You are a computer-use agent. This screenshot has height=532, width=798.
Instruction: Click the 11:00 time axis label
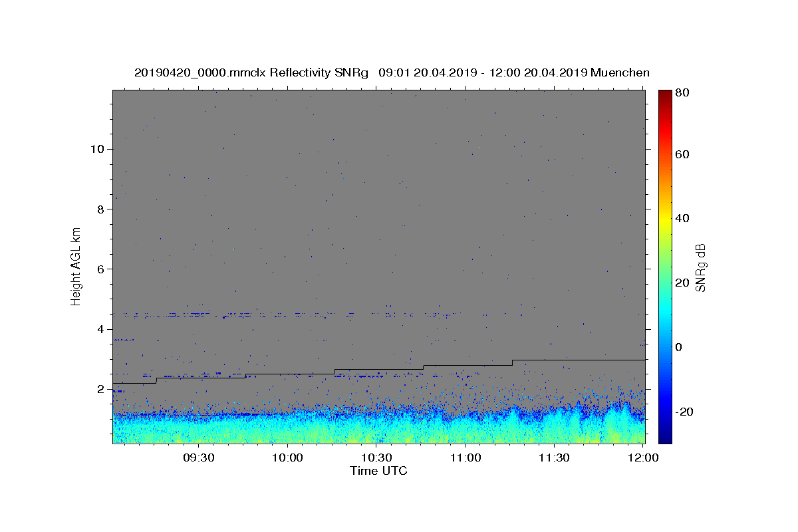point(465,458)
